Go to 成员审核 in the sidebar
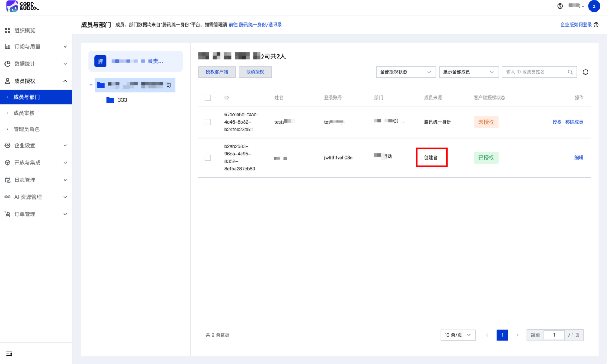The image size is (607, 364). pos(24,113)
